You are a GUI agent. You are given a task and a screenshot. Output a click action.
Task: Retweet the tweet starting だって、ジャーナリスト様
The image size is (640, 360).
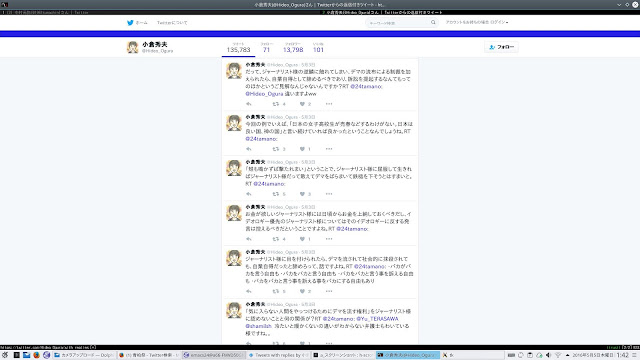tap(276, 104)
